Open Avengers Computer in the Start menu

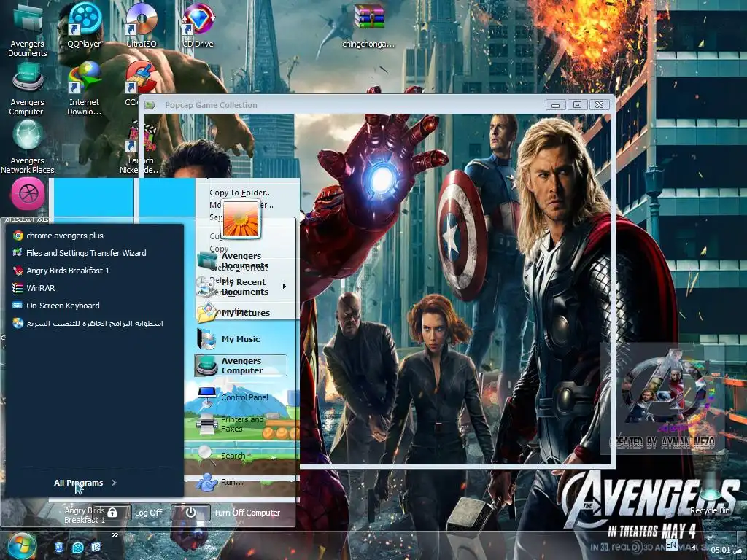(241, 366)
